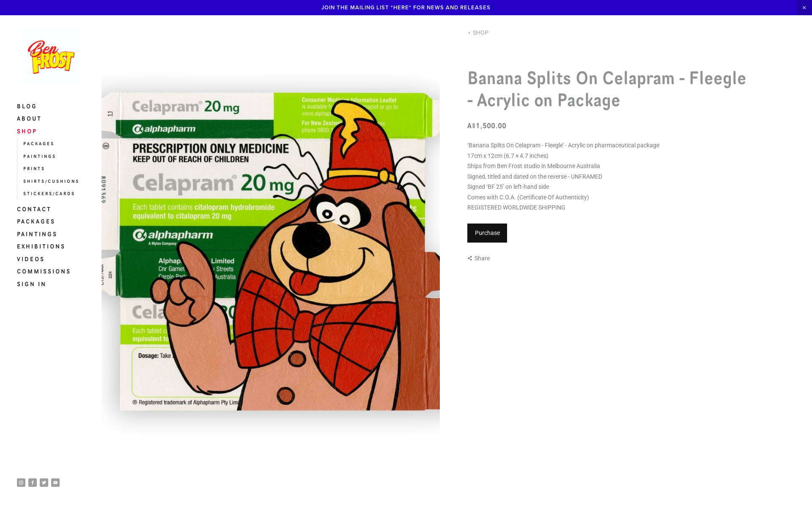Open the Paintings shop submenu
Screen dimensions: 812x508
click(39, 157)
